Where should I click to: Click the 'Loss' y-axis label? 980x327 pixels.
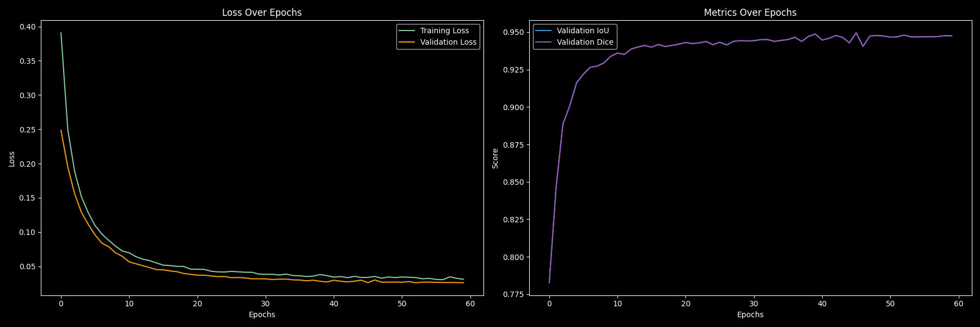(12, 159)
